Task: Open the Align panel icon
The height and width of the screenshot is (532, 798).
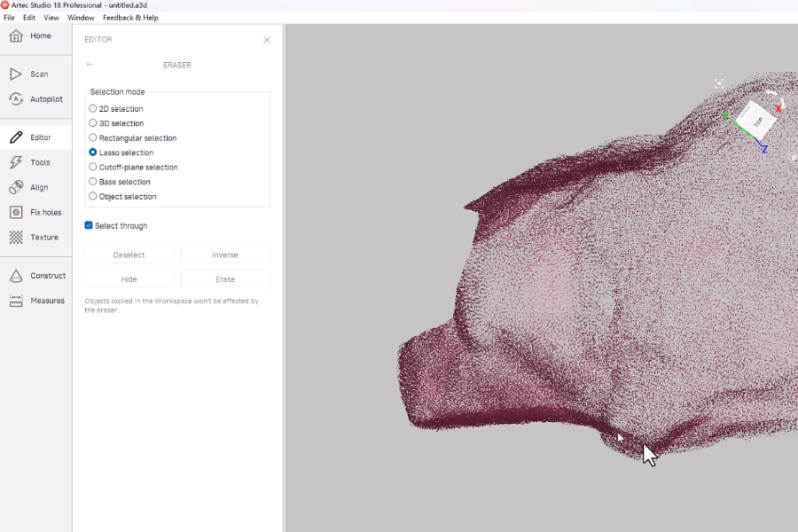Action: click(x=16, y=187)
